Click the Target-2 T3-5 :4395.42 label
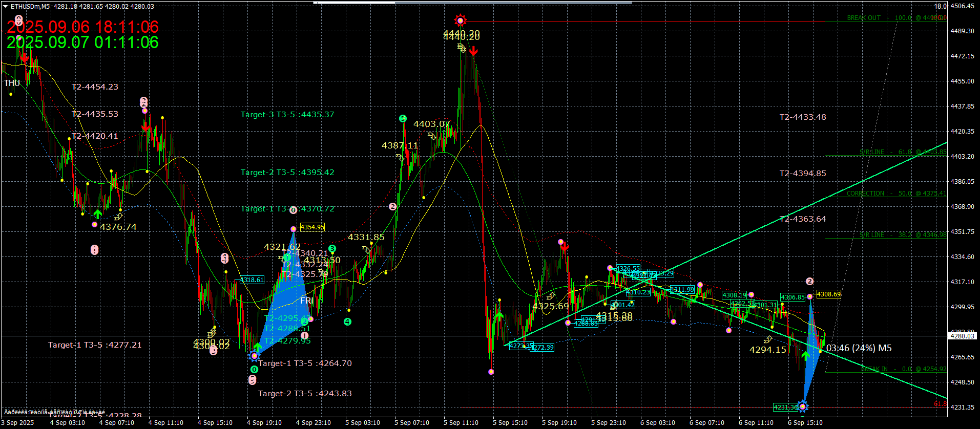 (x=287, y=173)
